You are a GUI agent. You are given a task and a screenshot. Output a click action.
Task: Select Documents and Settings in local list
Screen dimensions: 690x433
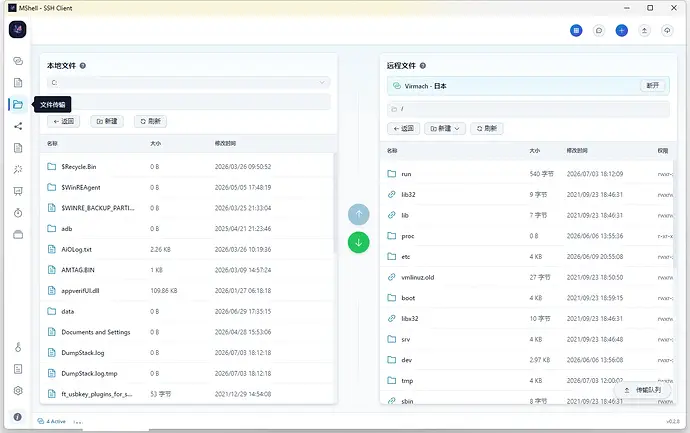coord(187,332)
